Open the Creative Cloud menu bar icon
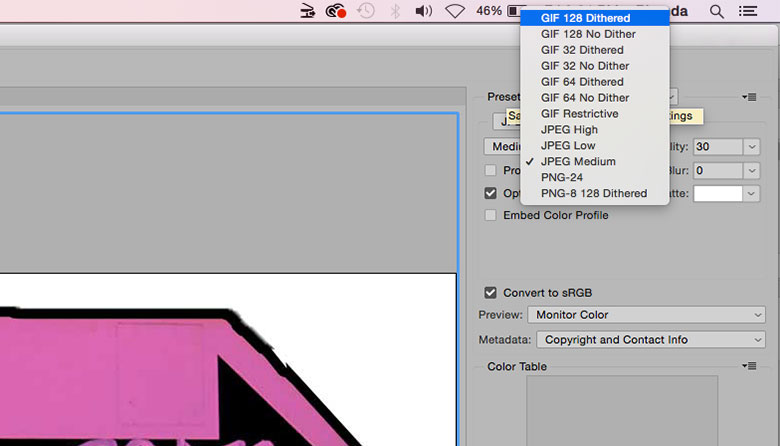Image resolution: width=780 pixels, height=446 pixels. [337, 11]
